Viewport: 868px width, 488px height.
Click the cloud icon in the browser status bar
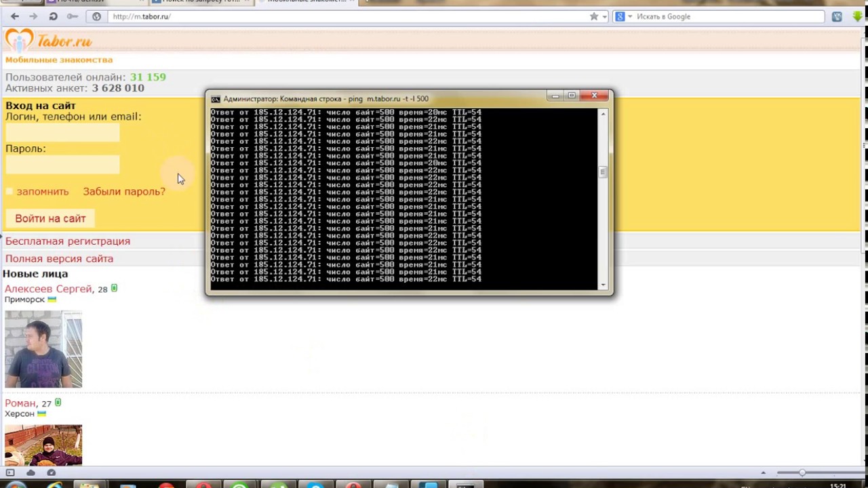click(x=31, y=472)
